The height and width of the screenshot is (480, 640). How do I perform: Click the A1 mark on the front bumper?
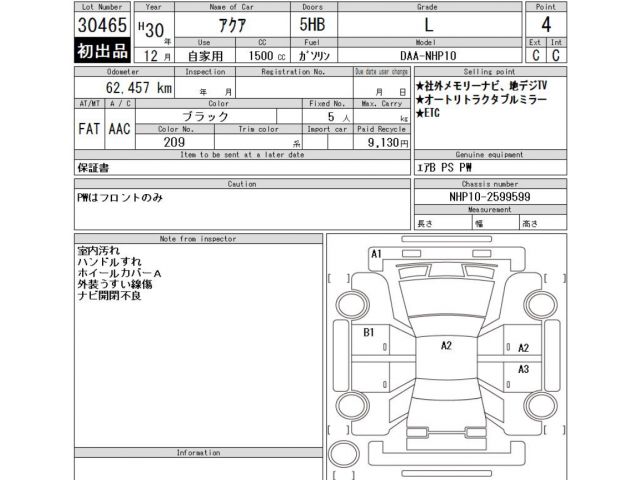(376, 254)
